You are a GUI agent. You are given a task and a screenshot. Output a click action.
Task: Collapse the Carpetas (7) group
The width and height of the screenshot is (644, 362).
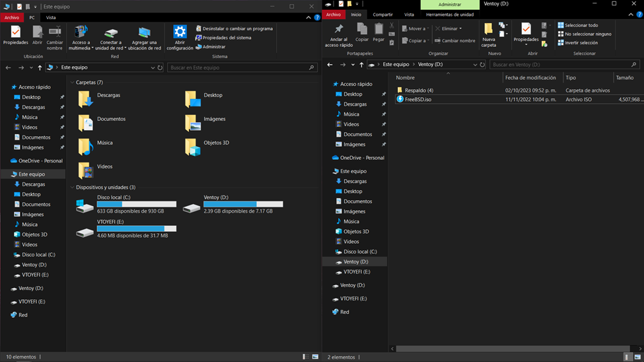(x=72, y=83)
